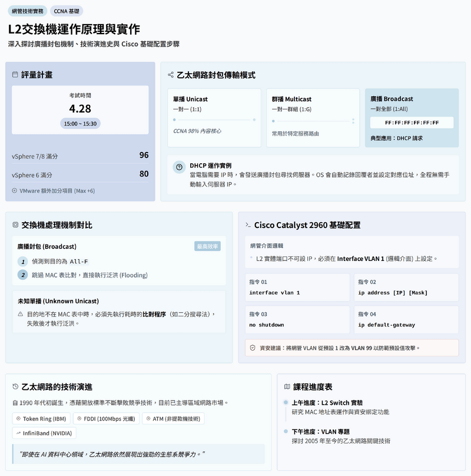This screenshot has height=476, width=471.
Task: Click the warning triangle under 未知單播
Action: pyautogui.click(x=21, y=314)
